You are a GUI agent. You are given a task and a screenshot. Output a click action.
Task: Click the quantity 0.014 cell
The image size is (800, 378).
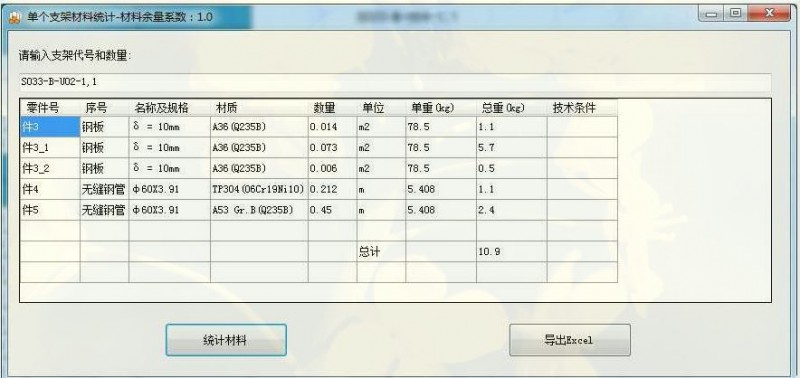point(332,127)
